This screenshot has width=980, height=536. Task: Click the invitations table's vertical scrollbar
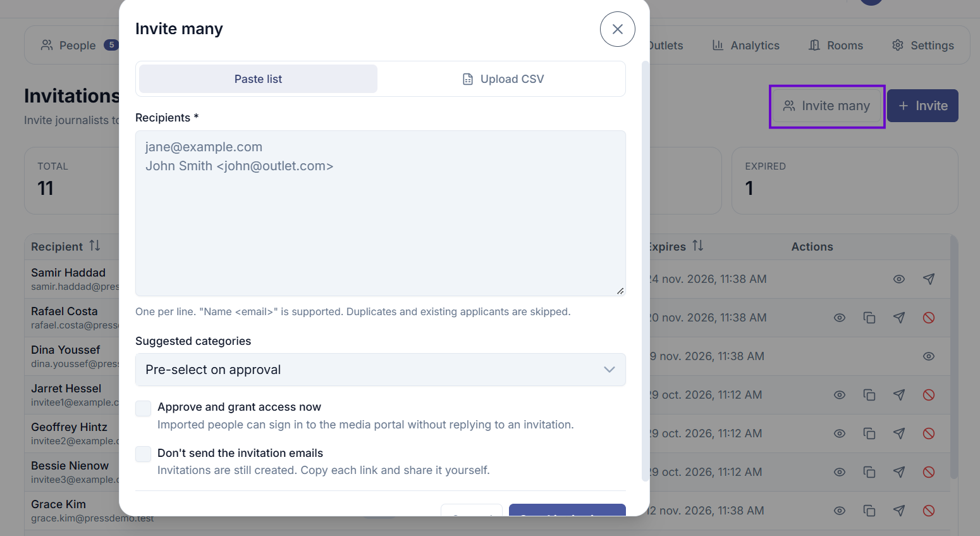pos(954,358)
